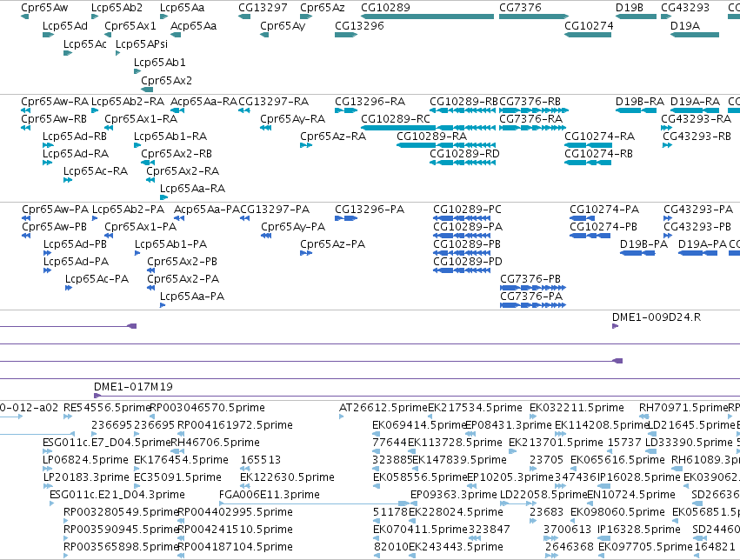Select the Cpr65Ax2 gene label
Viewport: 740px width, 560px height.
pos(167,81)
